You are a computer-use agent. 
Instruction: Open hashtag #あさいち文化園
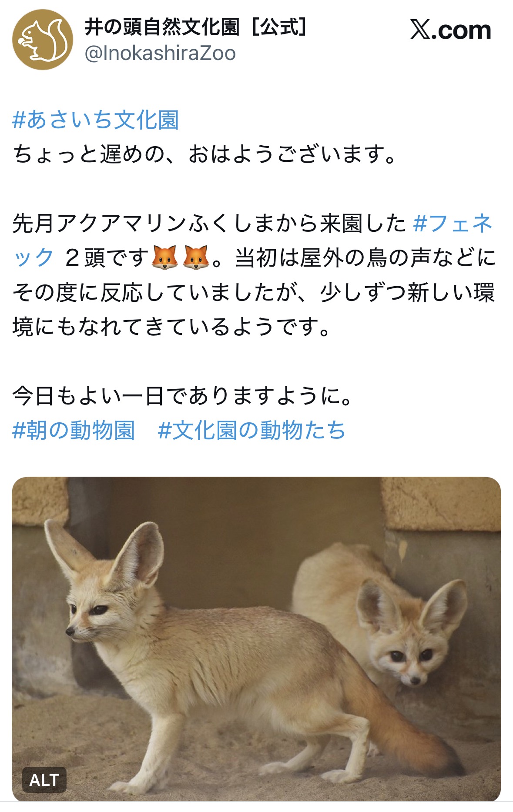tap(95, 120)
